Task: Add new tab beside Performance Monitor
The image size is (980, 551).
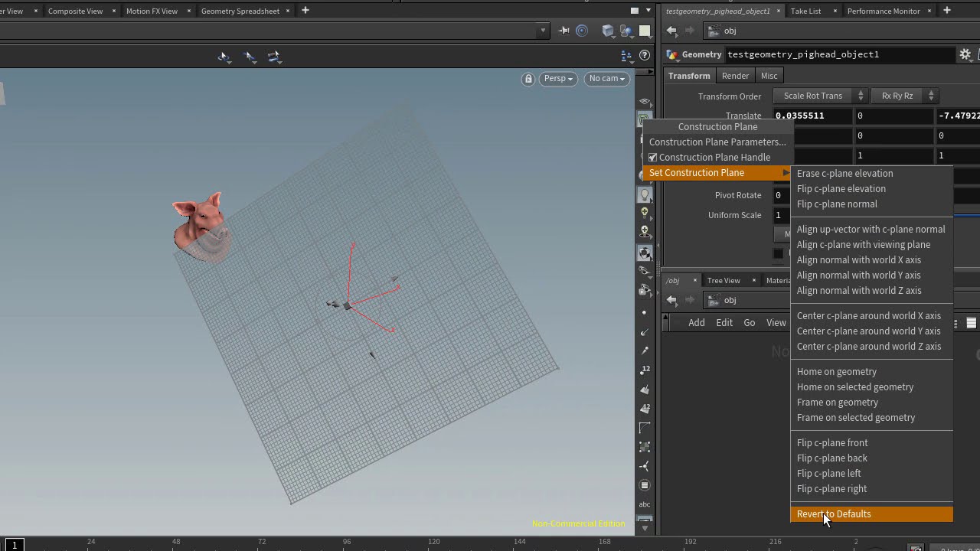Action: [x=946, y=10]
